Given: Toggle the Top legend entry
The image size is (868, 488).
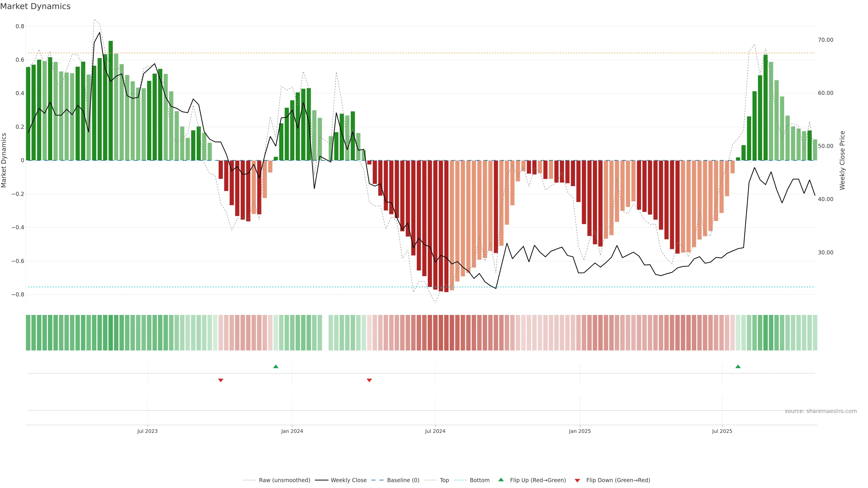Looking at the screenshot, I should coord(444,480).
